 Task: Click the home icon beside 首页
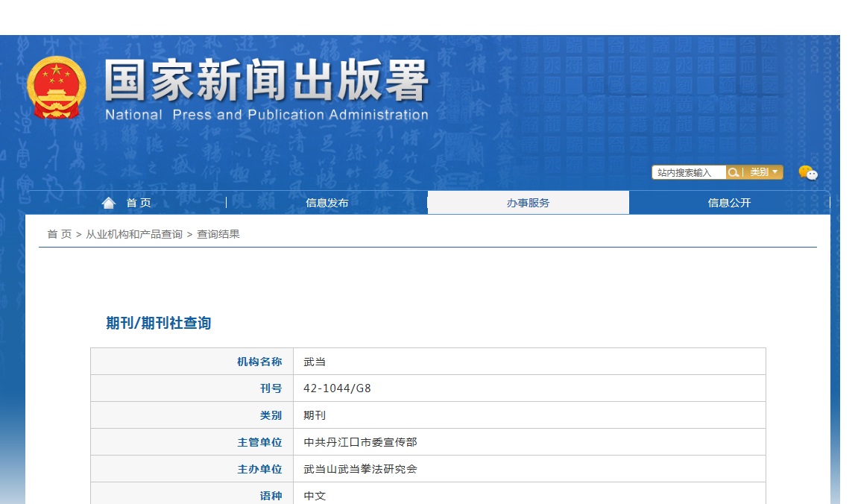(x=109, y=201)
